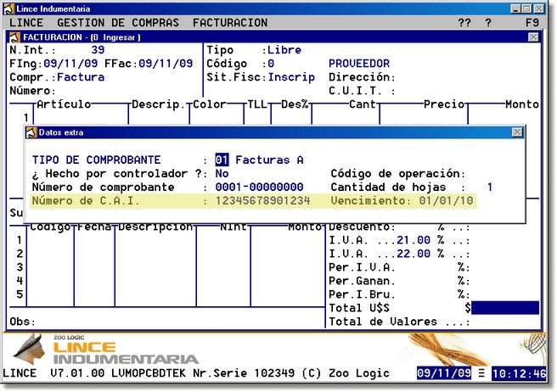Click the status bar date 09/11/09
The image size is (557, 392).
pyautogui.click(x=444, y=372)
